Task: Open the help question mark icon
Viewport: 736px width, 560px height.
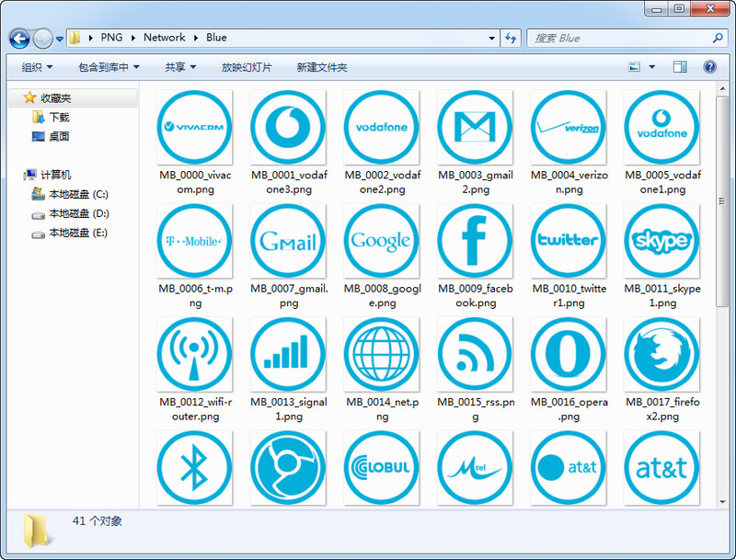Action: click(x=709, y=67)
